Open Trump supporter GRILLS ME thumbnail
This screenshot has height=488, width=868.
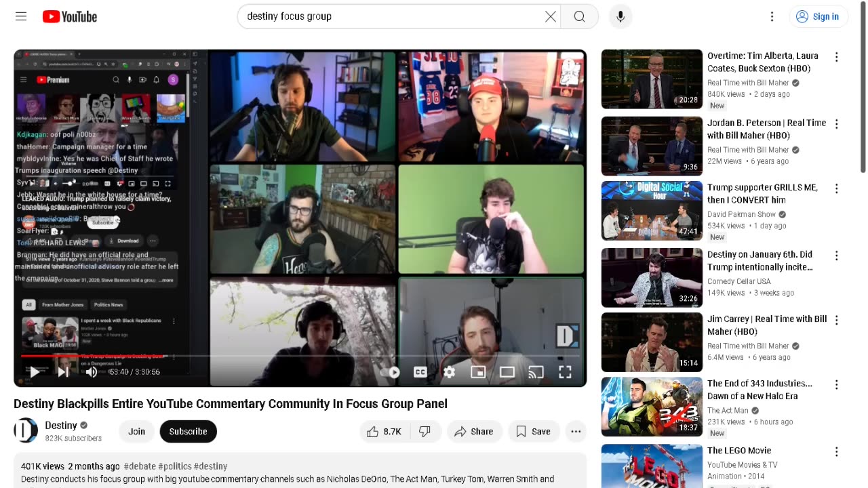(x=652, y=211)
